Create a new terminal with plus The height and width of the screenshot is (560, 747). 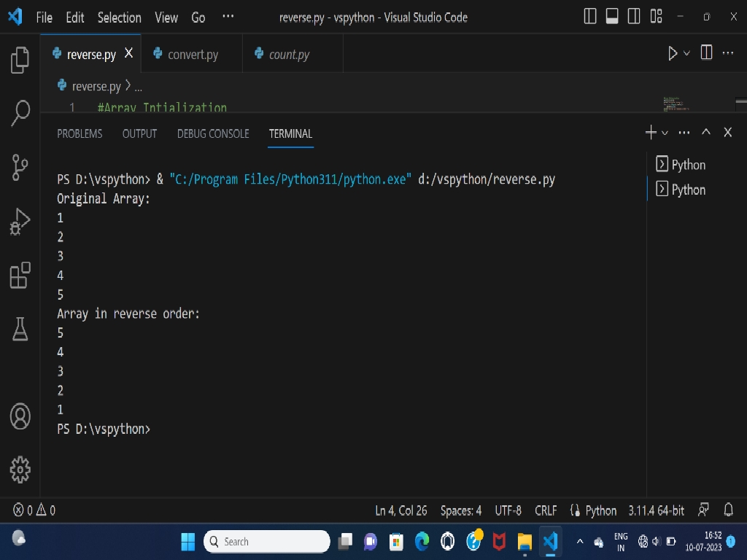coord(651,132)
